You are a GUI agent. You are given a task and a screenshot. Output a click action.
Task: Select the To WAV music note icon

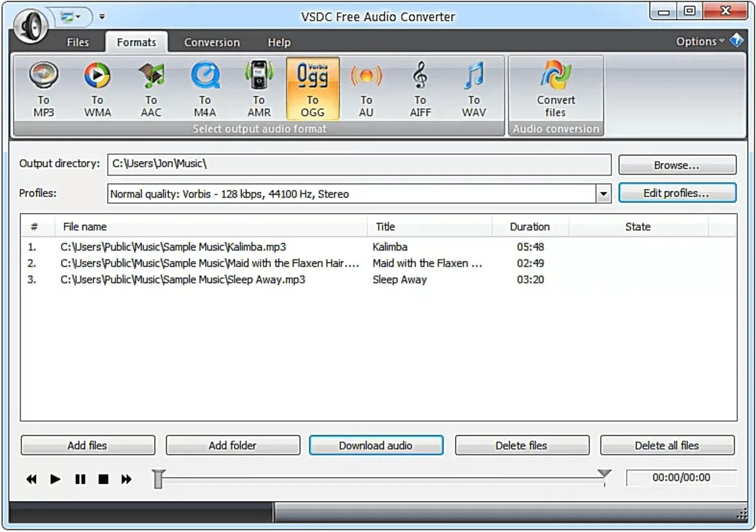(474, 89)
